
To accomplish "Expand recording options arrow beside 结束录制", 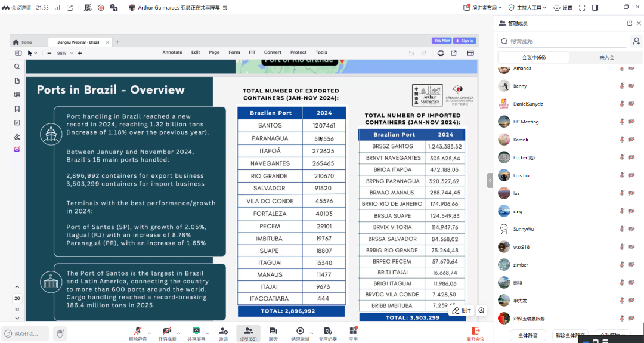I will (312, 333).
